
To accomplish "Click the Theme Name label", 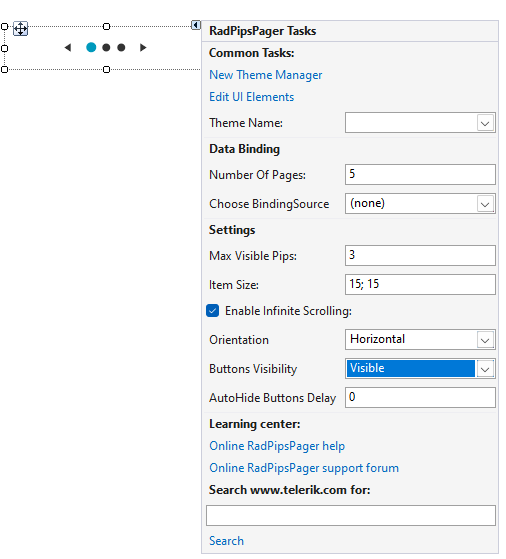I will click(246, 123).
